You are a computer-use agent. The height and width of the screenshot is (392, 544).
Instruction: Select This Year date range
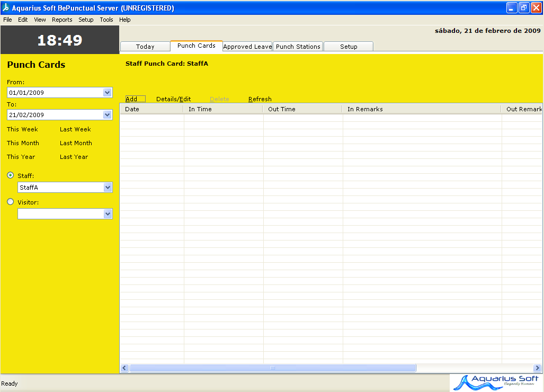[x=21, y=157]
